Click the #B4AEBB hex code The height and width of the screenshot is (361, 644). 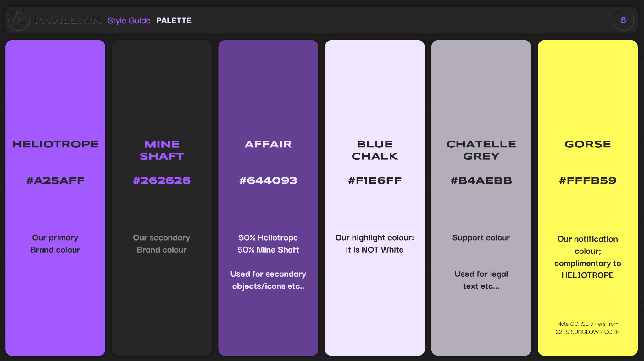[x=481, y=181]
